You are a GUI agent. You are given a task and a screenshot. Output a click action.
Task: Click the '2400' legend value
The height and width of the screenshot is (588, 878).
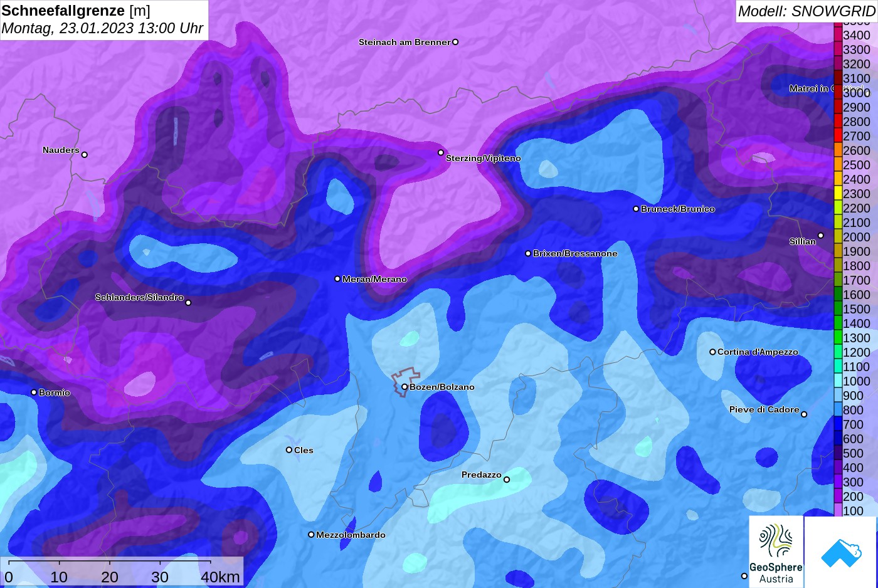(857, 179)
